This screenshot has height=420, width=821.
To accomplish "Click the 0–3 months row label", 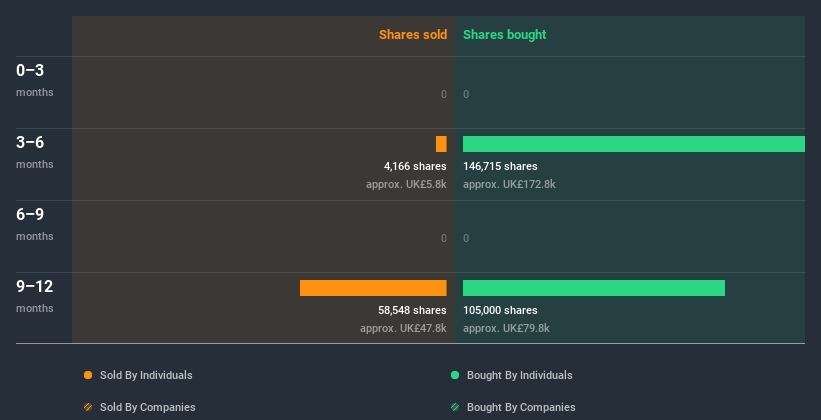I will point(35,80).
